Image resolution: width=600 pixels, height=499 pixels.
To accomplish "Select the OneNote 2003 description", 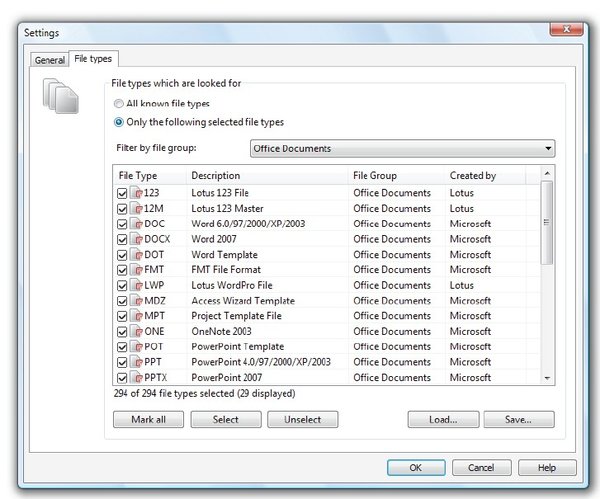I will point(221,332).
